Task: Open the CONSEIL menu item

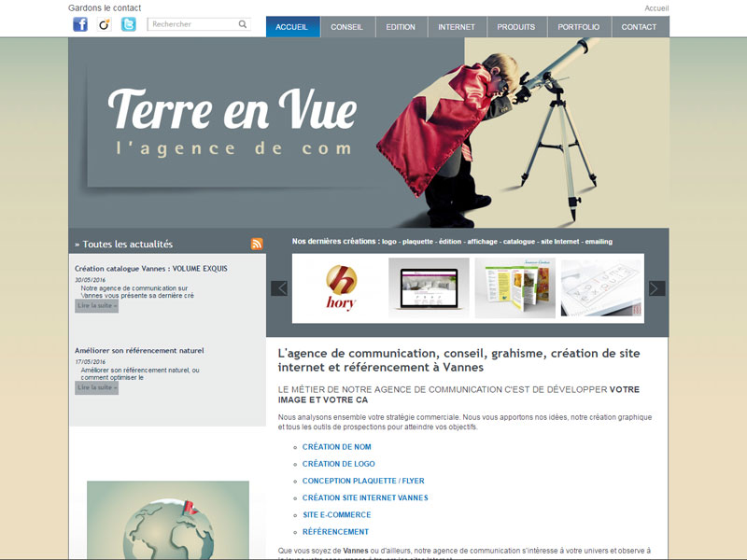Action: [x=347, y=27]
